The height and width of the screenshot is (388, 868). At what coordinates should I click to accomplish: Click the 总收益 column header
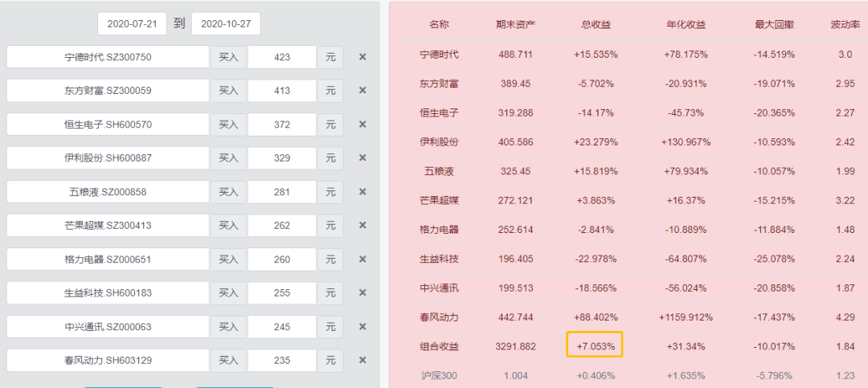coord(596,24)
